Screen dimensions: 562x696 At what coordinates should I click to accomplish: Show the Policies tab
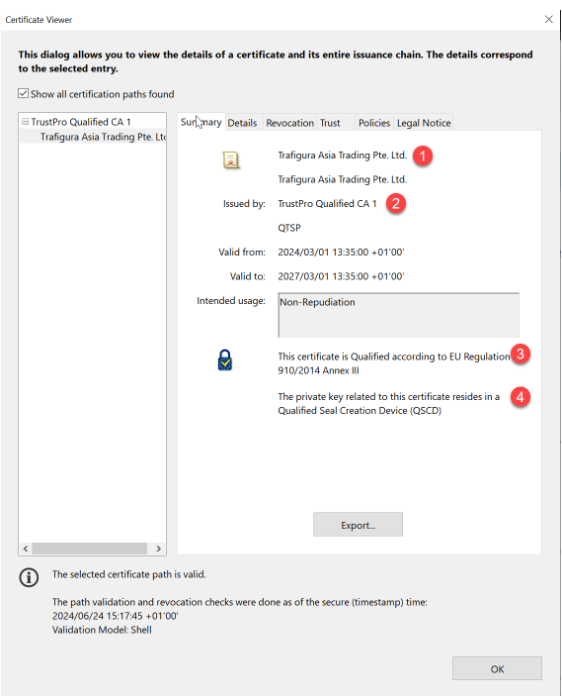coord(374,123)
